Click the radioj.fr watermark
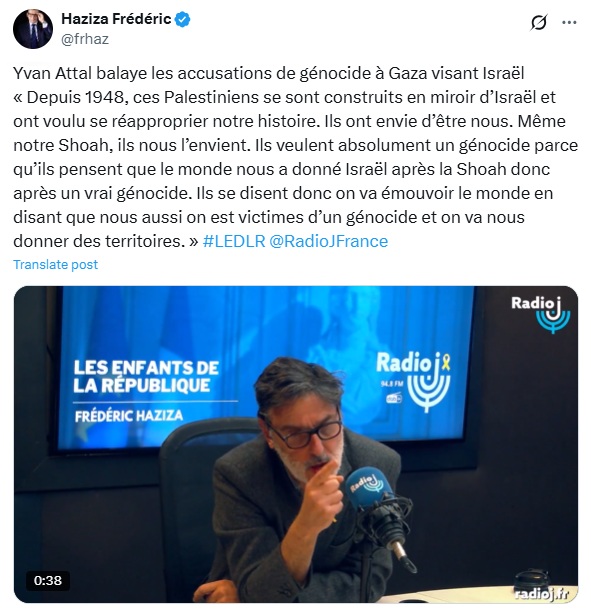This screenshot has height=609, width=591. [542, 593]
